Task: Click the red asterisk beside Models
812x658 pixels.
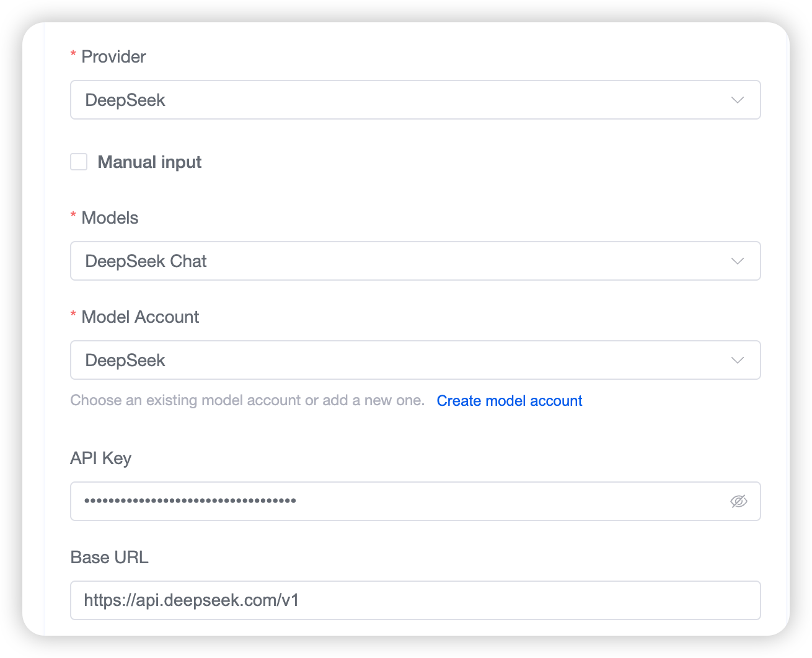Action: pyautogui.click(x=73, y=216)
